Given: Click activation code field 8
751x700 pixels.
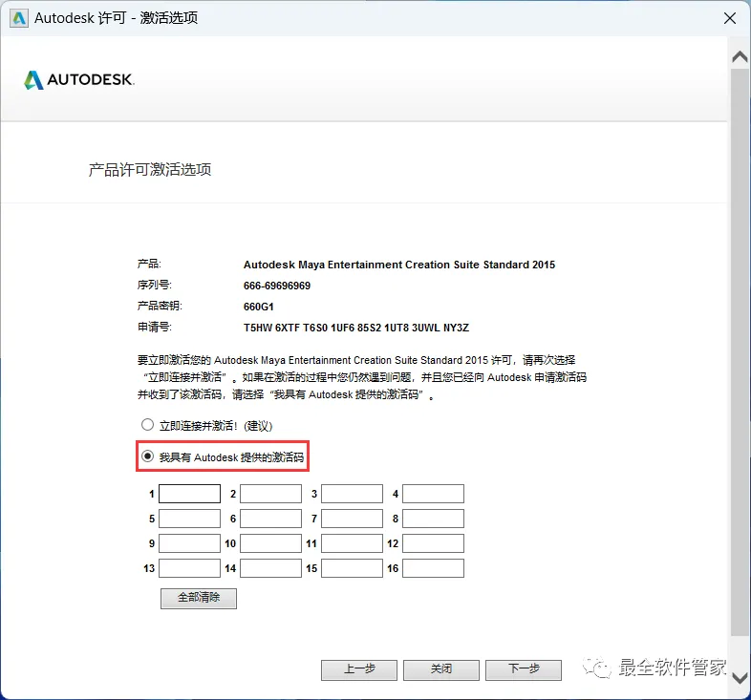Looking at the screenshot, I should point(433,519).
